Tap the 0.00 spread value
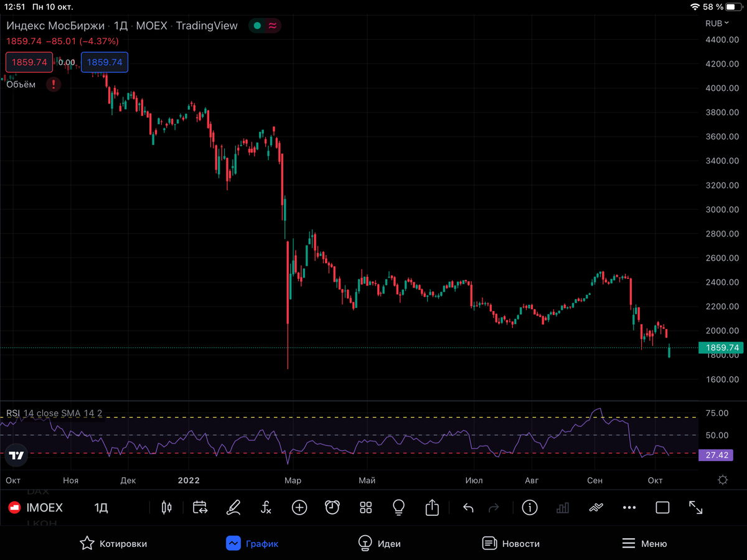747x560 pixels. [67, 62]
